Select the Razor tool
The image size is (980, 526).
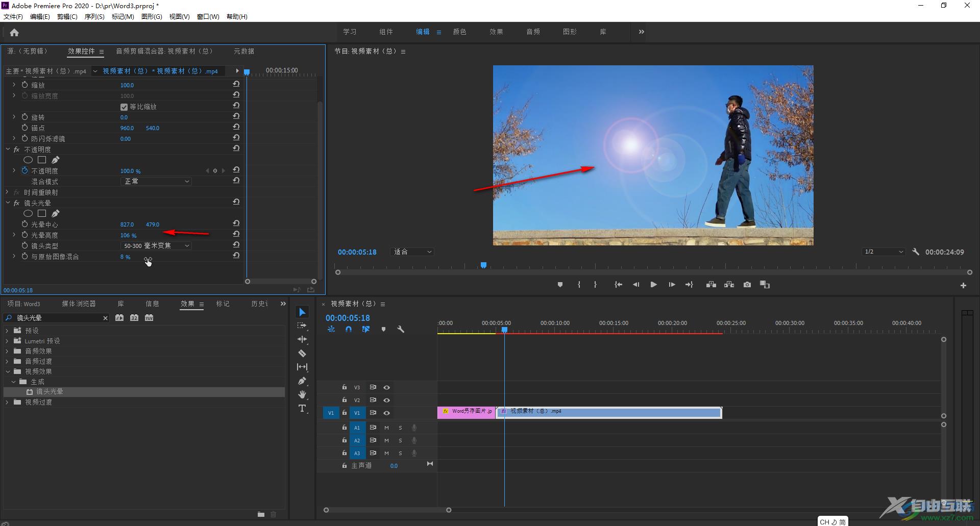click(x=302, y=353)
